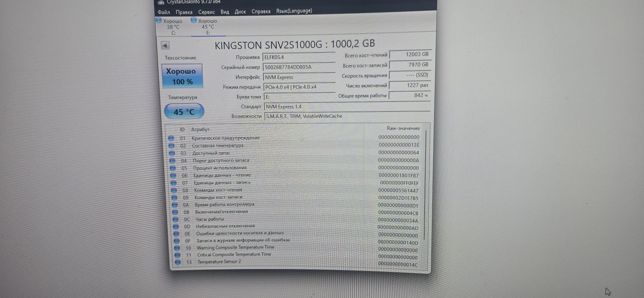Viewport: 644px width, 298px height.
Task: Select the C: disk tab at 38 °C
Action: (x=173, y=27)
